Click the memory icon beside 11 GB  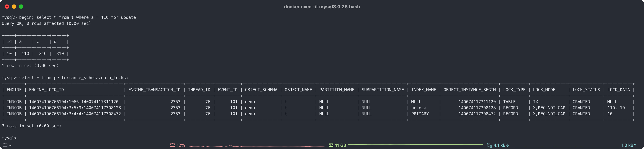(331, 145)
